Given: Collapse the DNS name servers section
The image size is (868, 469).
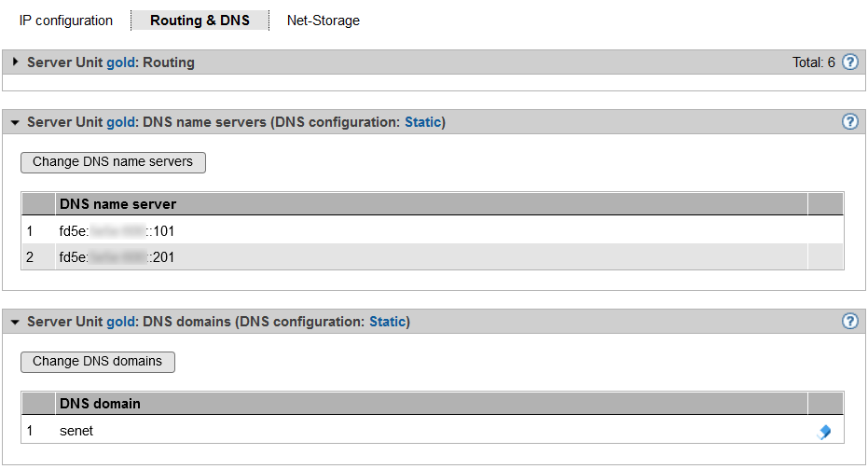Looking at the screenshot, I should (x=16, y=122).
